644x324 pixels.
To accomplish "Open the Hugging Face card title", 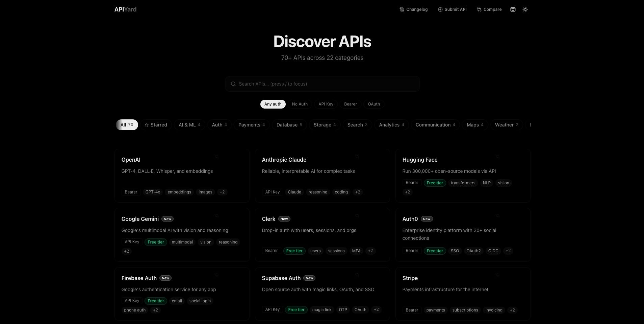I will [x=420, y=160].
